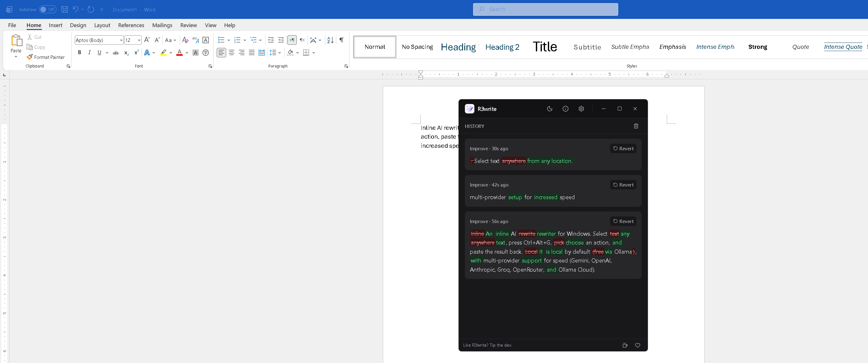Viewport: 868px width, 363px height.
Task: Toggle show paragraph marks pilcrow
Action: pos(342,40)
